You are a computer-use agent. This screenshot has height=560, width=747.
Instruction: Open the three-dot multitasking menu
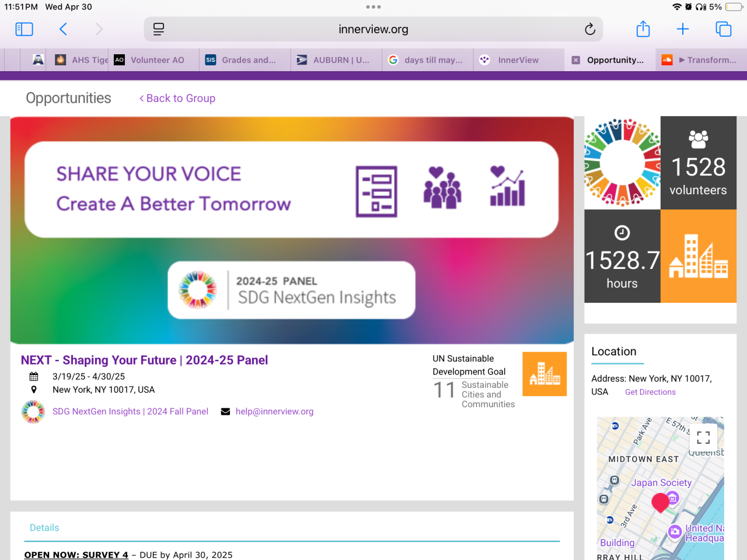pyautogui.click(x=373, y=7)
